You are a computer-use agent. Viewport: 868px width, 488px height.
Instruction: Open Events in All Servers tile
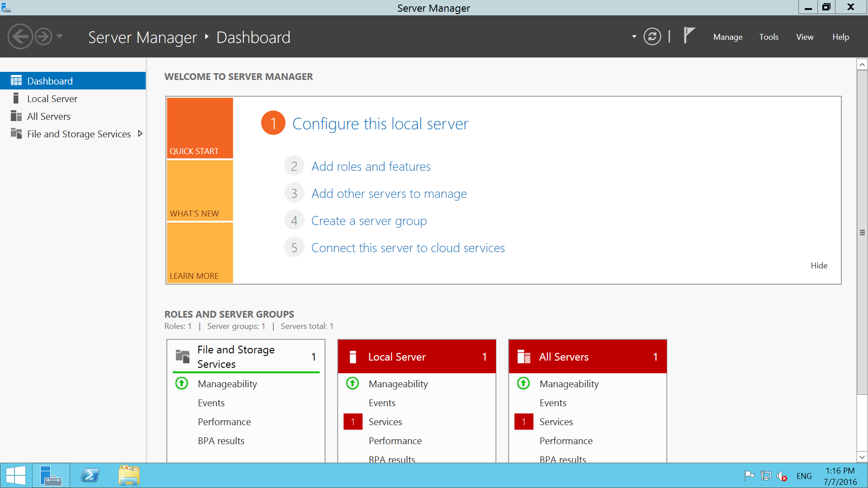click(552, 403)
